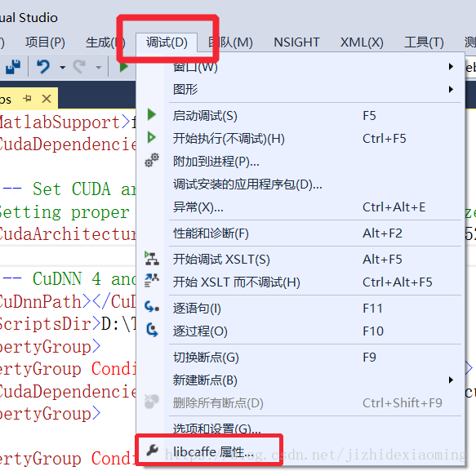Choose 开始调试 XSLT(S)
Screen dimensions: 476x471
(300, 259)
